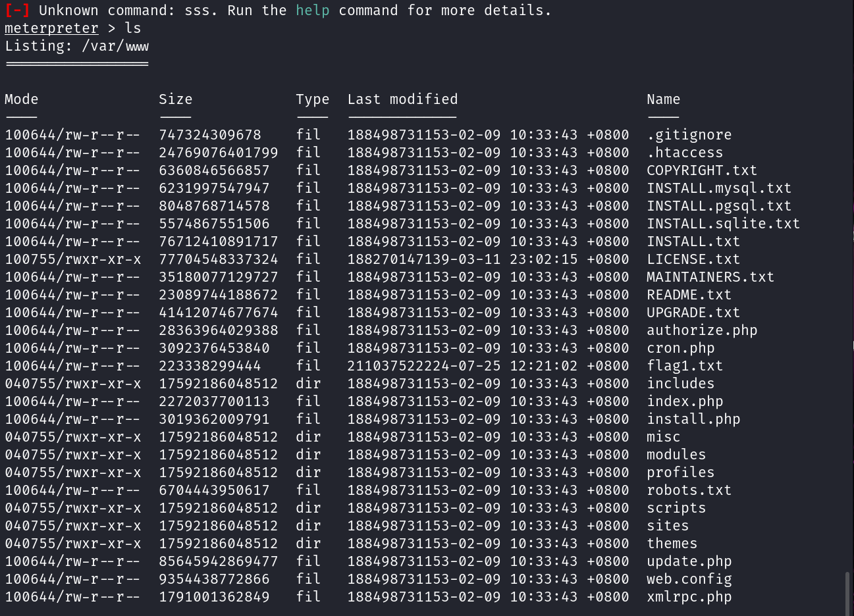Click the red [-] error indicator

(x=17, y=11)
